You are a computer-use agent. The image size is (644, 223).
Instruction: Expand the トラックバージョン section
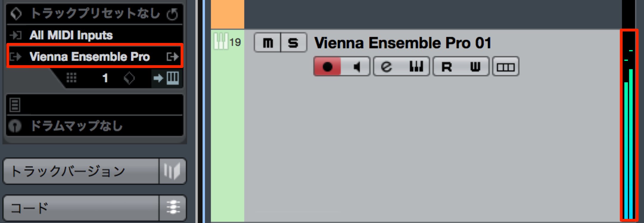coord(81,171)
